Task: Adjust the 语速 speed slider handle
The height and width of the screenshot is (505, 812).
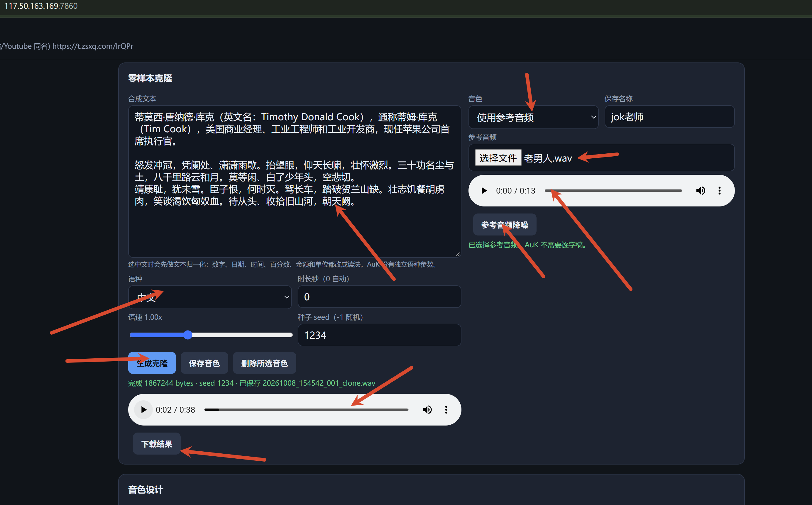Action: point(188,335)
